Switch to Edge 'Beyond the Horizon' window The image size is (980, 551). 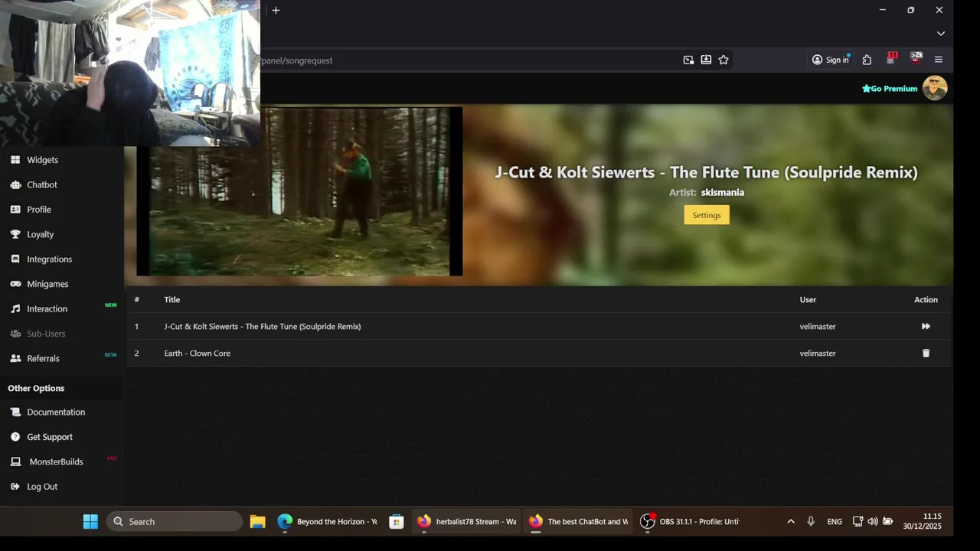coord(328,522)
